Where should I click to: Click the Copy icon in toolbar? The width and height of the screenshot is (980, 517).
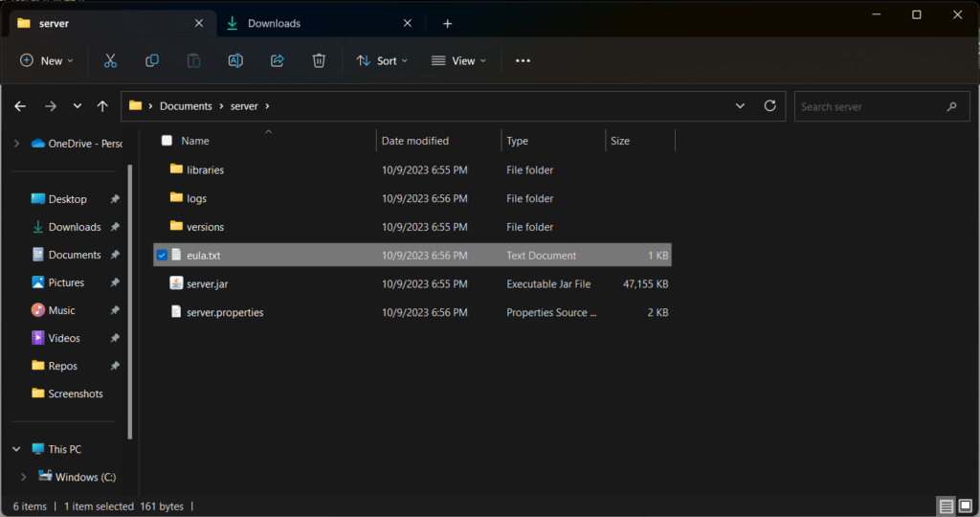click(152, 60)
